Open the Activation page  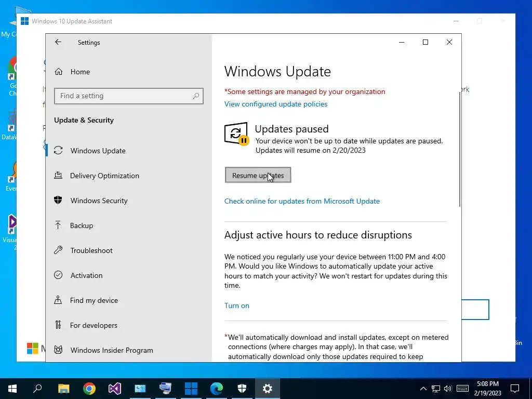[x=87, y=275]
